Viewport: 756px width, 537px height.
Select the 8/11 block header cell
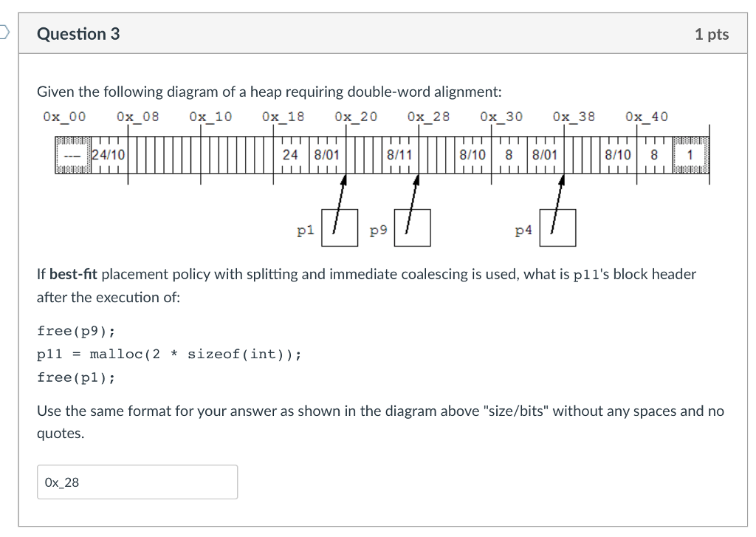click(x=399, y=155)
